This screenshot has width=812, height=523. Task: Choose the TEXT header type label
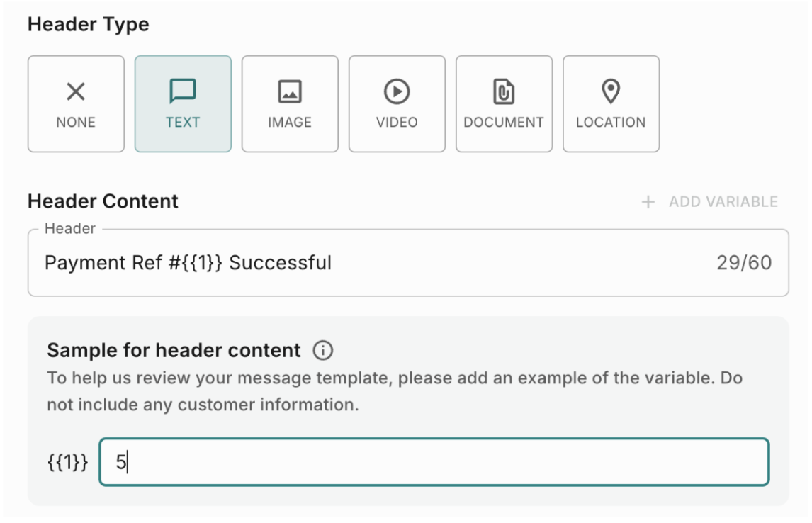coord(183,122)
